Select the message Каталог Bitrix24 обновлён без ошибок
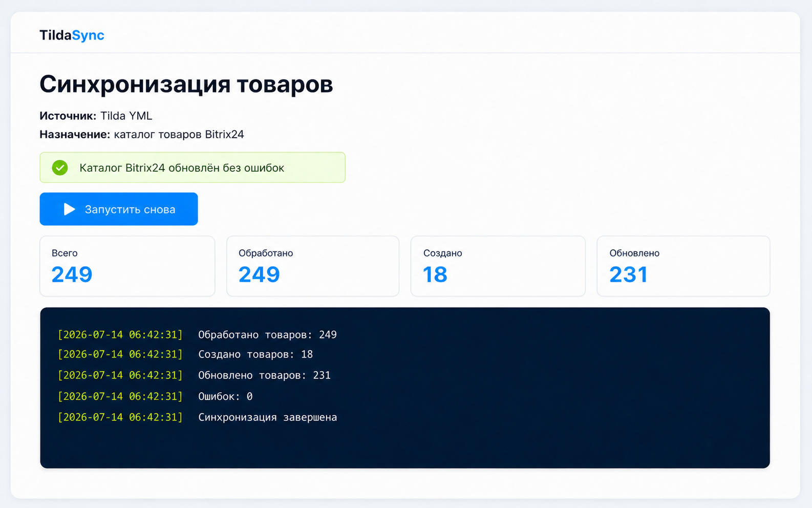Image resolution: width=812 pixels, height=508 pixels. [x=182, y=168]
